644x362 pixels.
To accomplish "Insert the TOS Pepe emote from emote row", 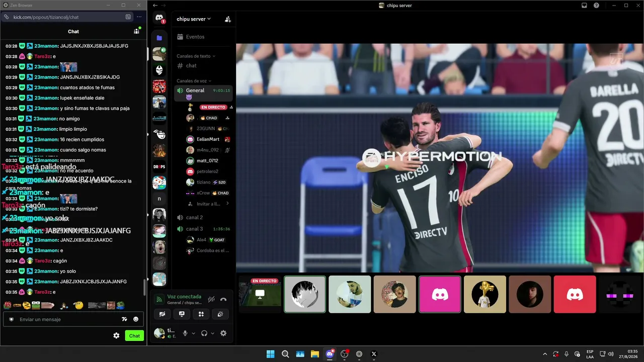I will pos(8,305).
